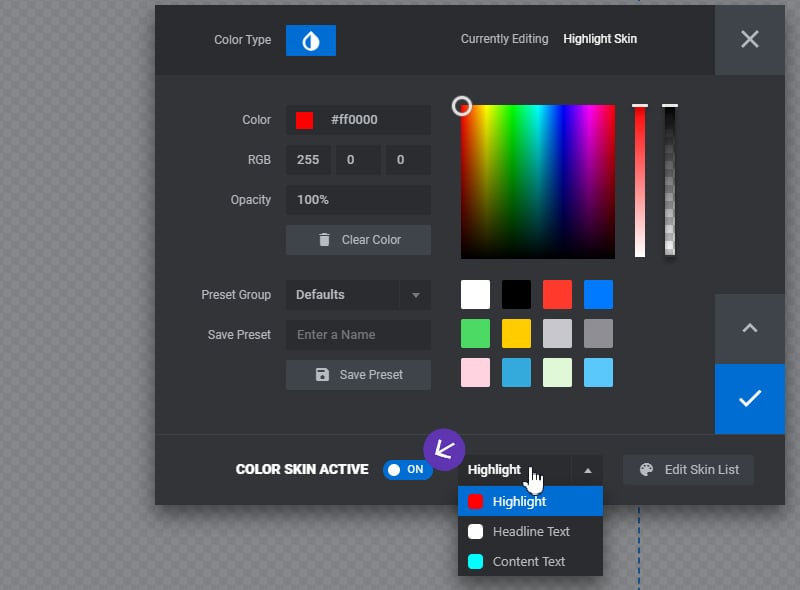This screenshot has width=800, height=590.
Task: Open the Preset Group Defaults dropdown
Action: (358, 294)
